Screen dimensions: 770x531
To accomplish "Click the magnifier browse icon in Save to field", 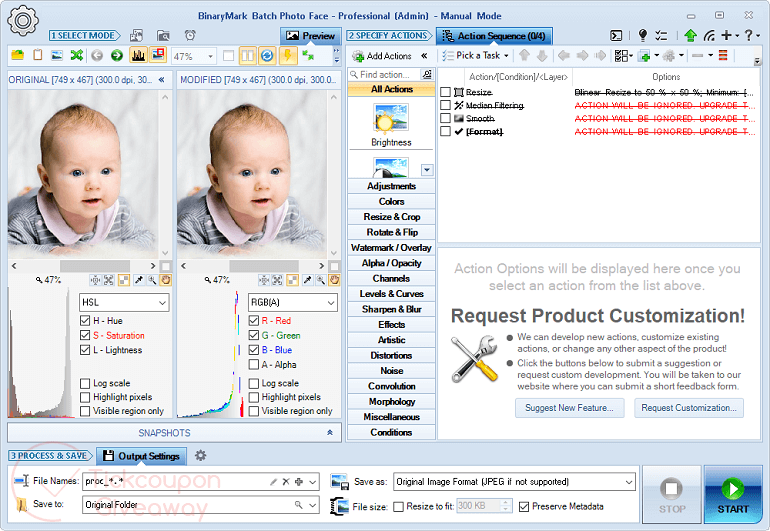I will click(298, 504).
